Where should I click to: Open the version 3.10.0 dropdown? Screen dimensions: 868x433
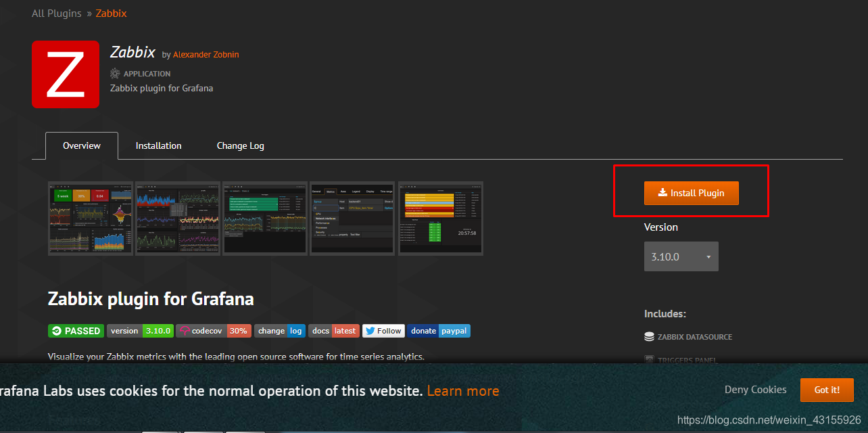681,257
